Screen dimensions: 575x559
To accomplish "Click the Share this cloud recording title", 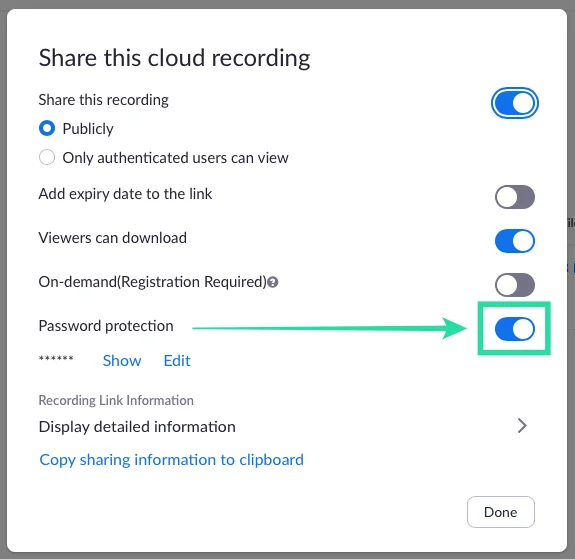I will click(x=175, y=58).
